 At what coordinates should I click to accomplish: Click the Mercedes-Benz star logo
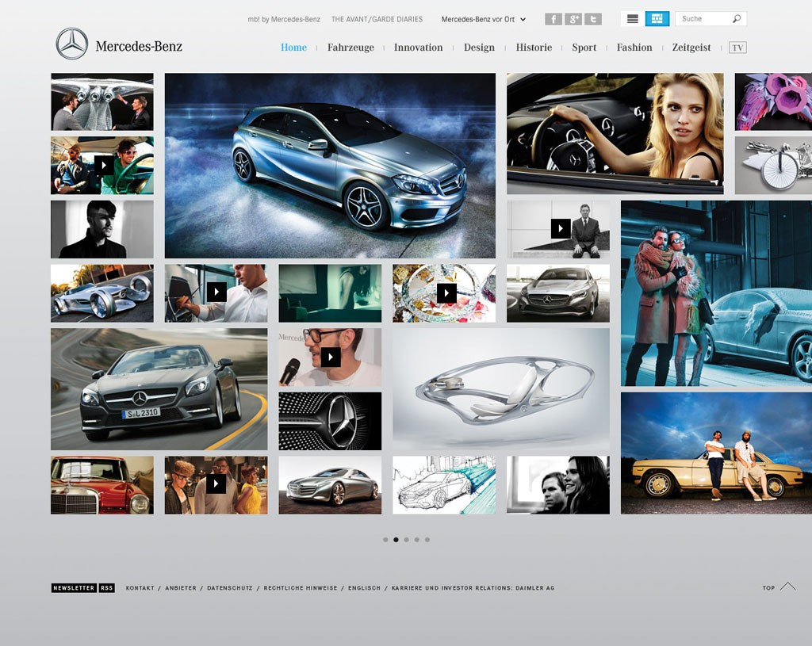tap(72, 44)
